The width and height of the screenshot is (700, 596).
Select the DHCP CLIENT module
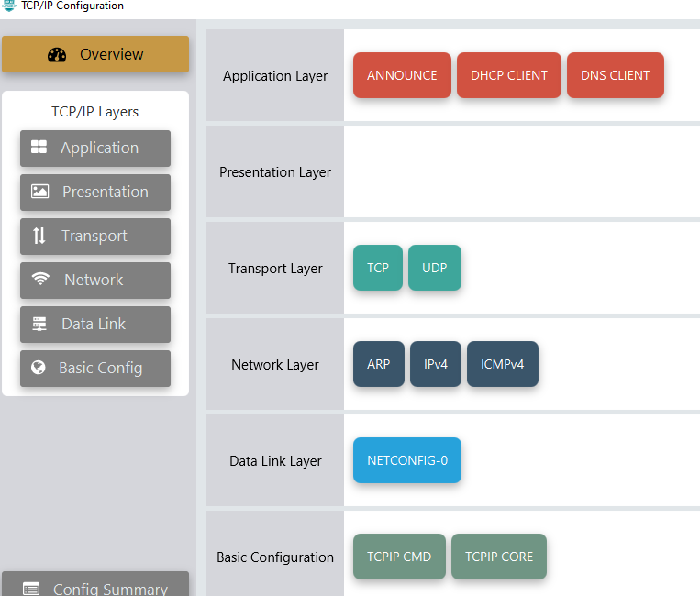click(508, 75)
